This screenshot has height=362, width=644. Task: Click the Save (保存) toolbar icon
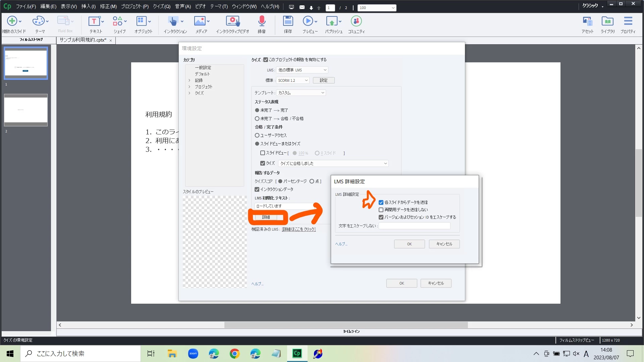point(288,21)
